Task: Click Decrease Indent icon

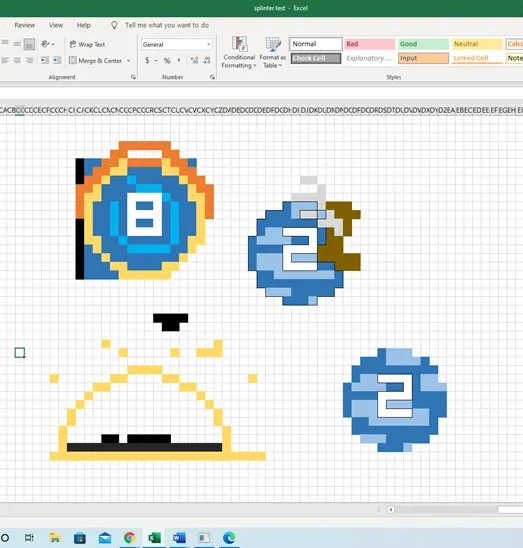Action: (x=44, y=60)
